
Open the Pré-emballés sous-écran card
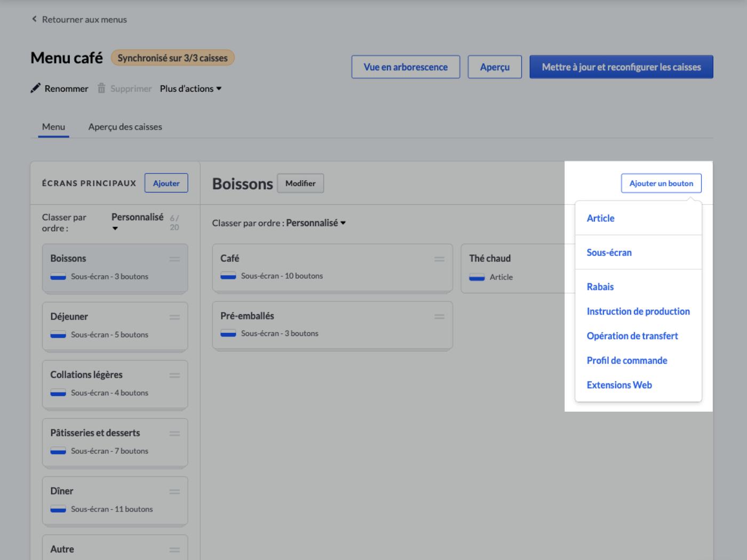(332, 325)
